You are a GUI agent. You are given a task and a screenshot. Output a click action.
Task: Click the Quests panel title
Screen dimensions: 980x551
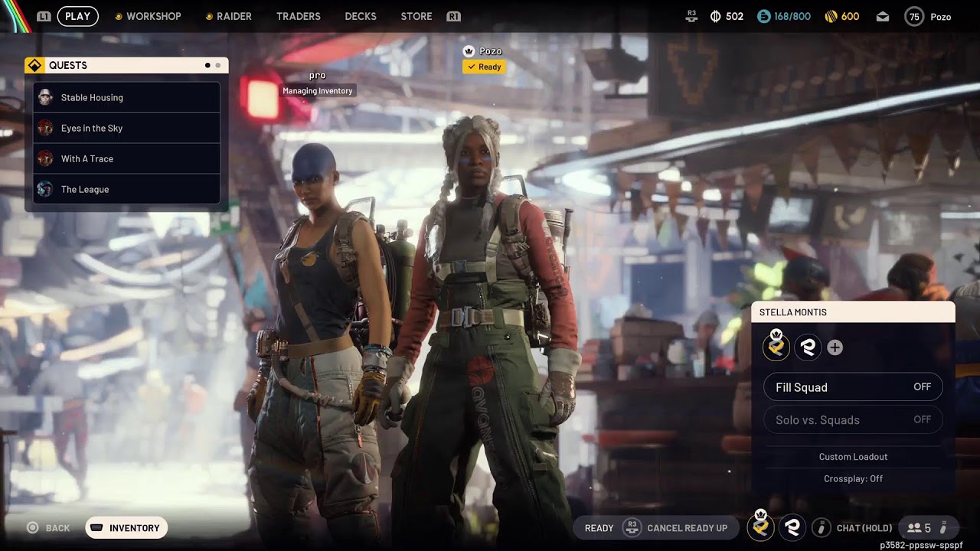click(x=68, y=65)
